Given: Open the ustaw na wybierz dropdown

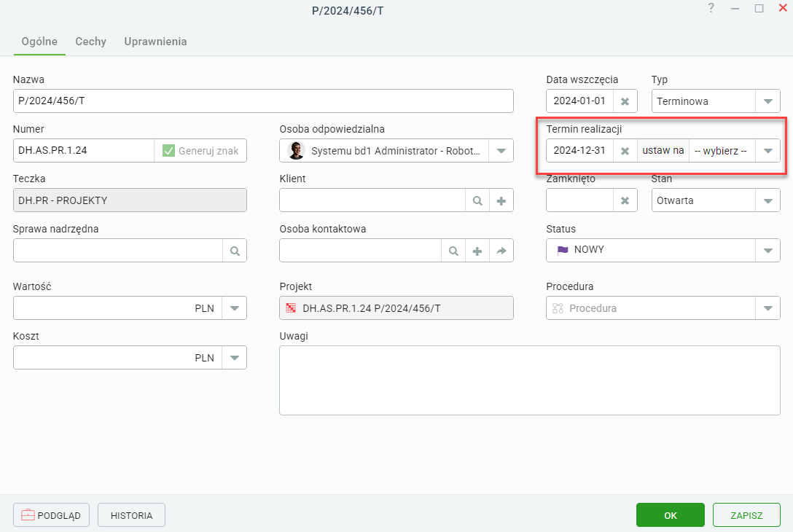Looking at the screenshot, I should [767, 151].
